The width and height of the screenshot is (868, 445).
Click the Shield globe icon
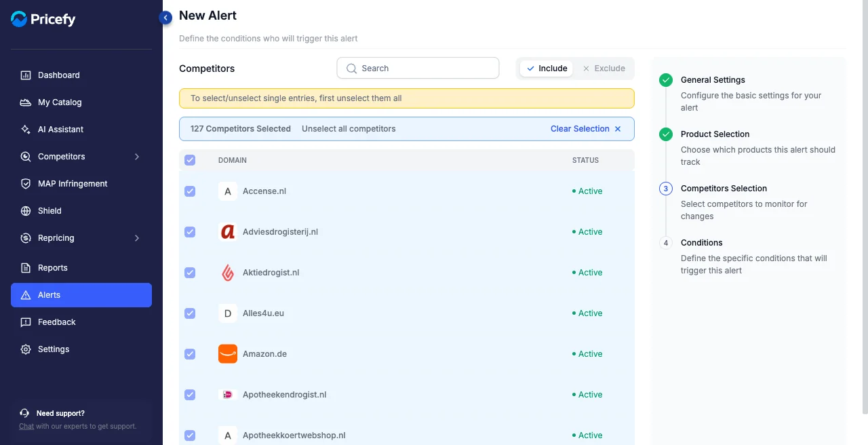(26, 211)
